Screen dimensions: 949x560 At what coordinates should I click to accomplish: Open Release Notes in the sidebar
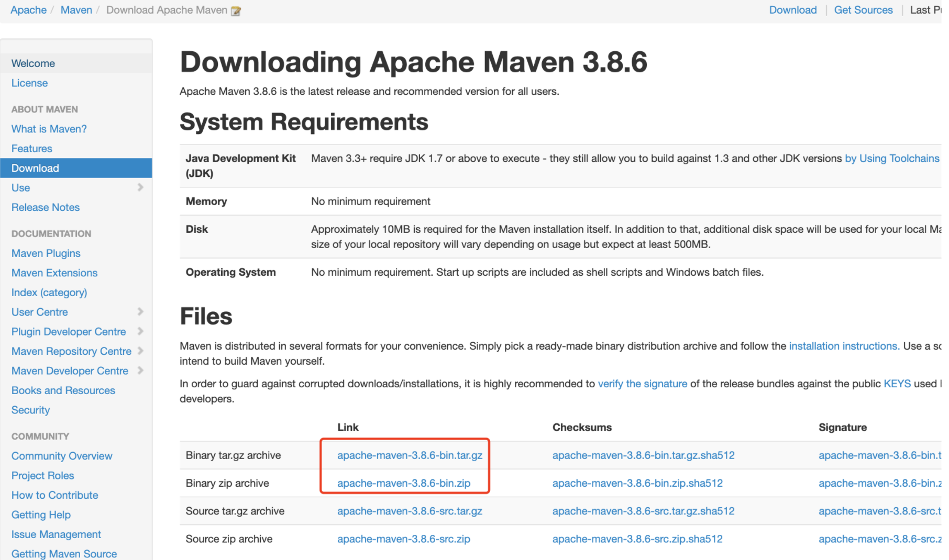pyautogui.click(x=46, y=207)
